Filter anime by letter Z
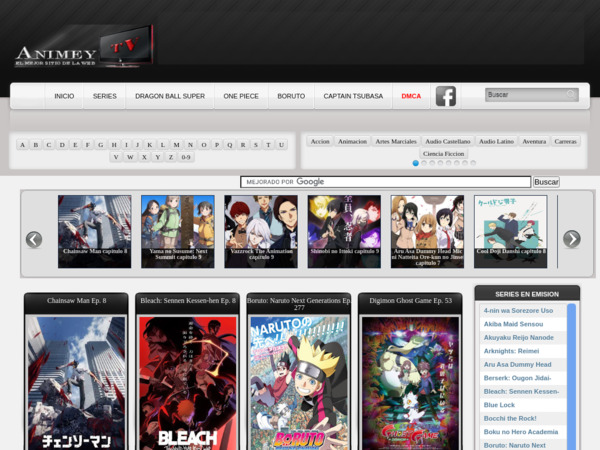600x450 pixels. [x=171, y=157]
